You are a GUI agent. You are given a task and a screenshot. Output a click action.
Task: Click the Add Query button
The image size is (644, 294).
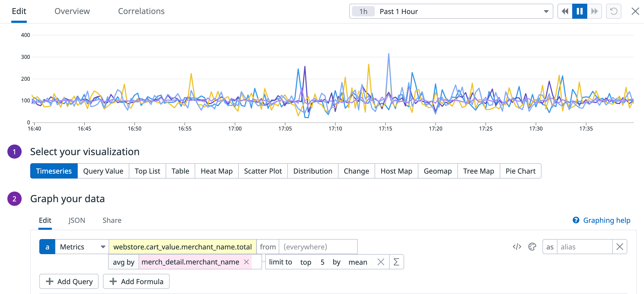pyautogui.click(x=69, y=281)
